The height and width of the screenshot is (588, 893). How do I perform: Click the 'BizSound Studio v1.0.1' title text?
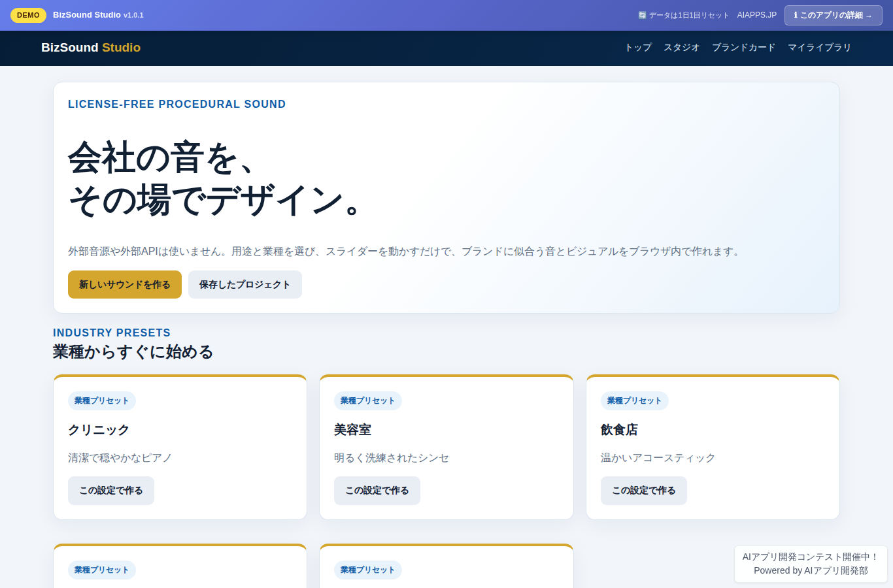point(98,15)
